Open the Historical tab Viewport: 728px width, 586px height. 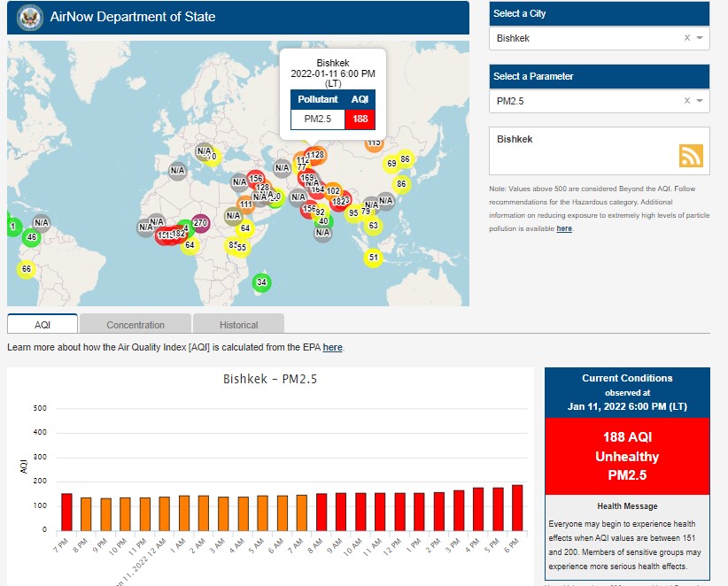(x=239, y=325)
